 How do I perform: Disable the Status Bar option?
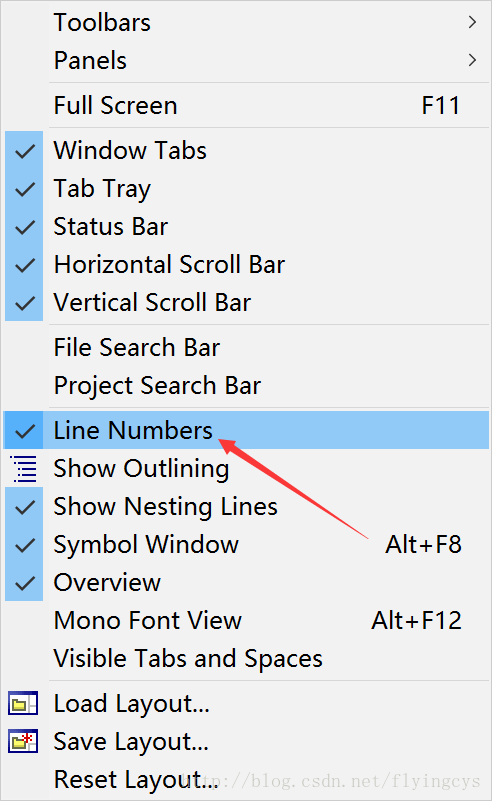coord(246,226)
